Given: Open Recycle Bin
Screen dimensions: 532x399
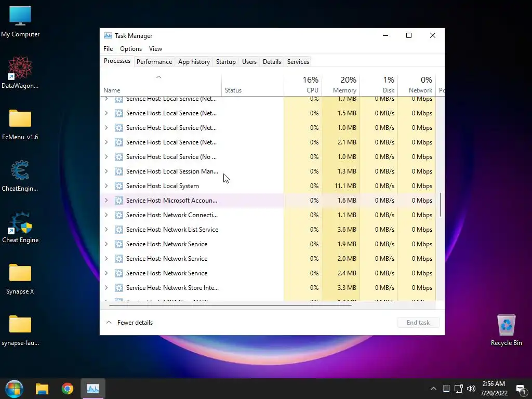Looking at the screenshot, I should pos(506,330).
